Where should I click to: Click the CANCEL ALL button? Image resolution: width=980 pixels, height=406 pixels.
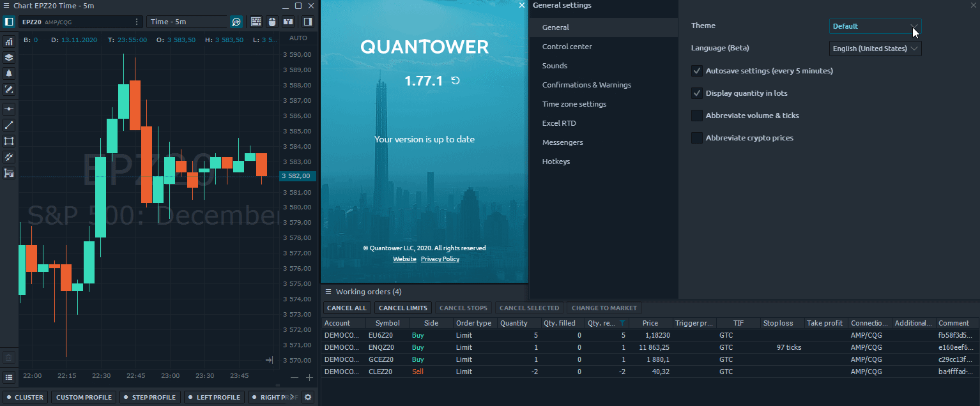346,308
